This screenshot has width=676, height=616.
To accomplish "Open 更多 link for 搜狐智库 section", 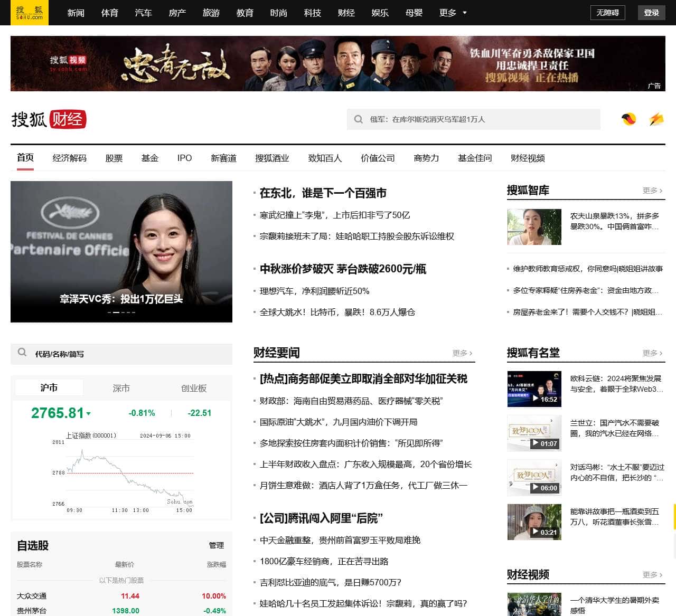I will [652, 191].
